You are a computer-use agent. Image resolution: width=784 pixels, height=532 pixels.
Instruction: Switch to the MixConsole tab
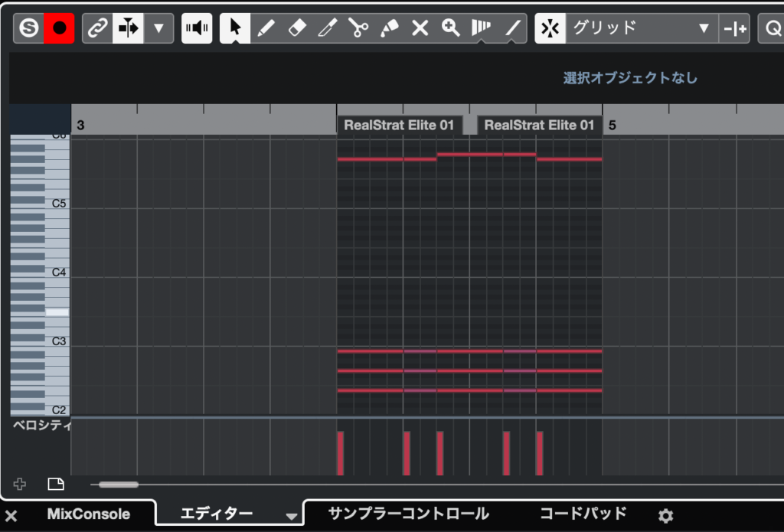(88, 514)
